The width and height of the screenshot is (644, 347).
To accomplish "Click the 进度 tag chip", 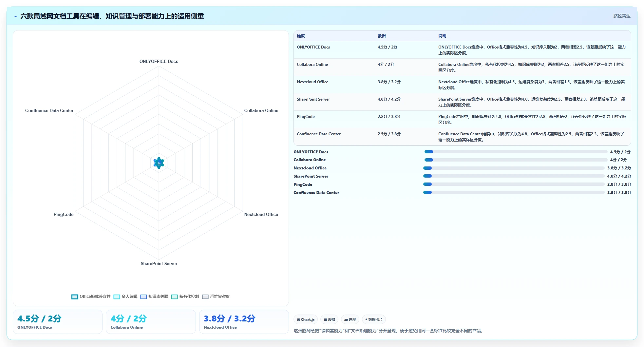I will [350, 319].
